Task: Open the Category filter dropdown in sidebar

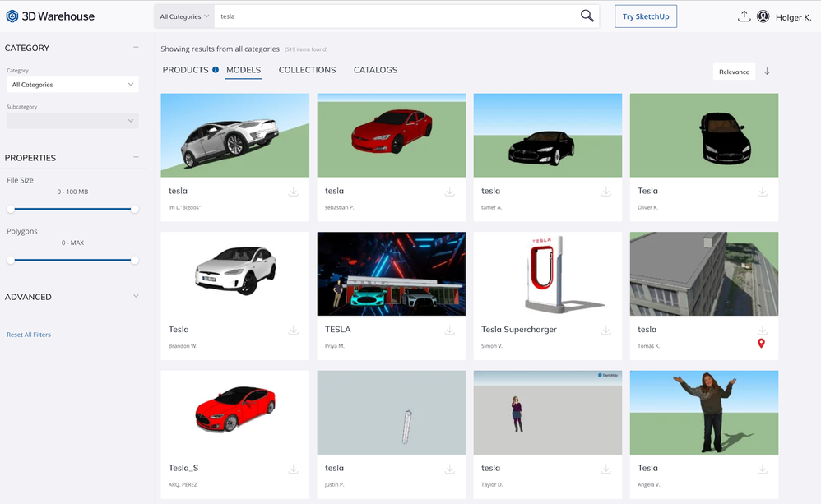Action: coord(72,84)
